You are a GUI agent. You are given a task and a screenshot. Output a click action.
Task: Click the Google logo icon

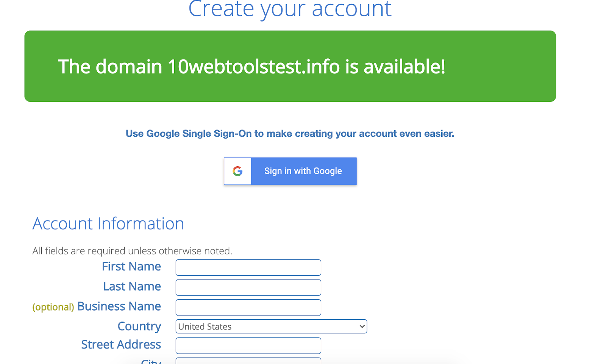point(237,171)
